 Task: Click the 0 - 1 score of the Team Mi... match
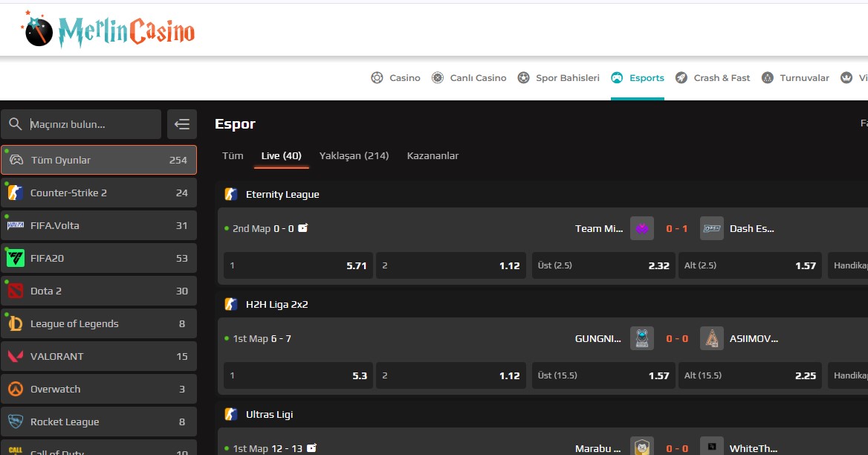[x=677, y=228]
